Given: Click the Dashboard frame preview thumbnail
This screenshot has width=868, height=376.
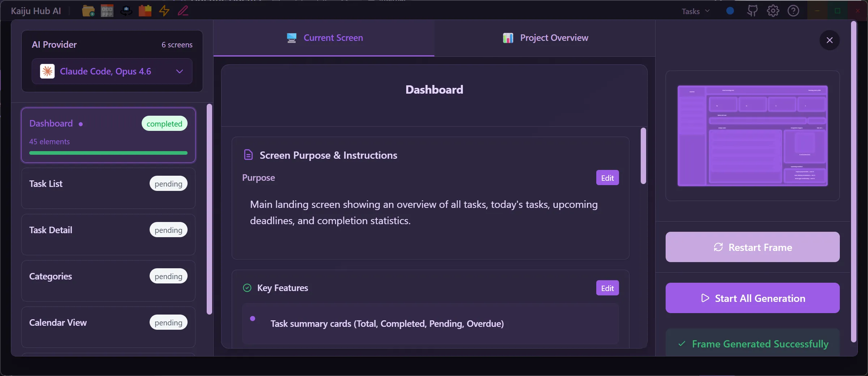Looking at the screenshot, I should click(753, 136).
